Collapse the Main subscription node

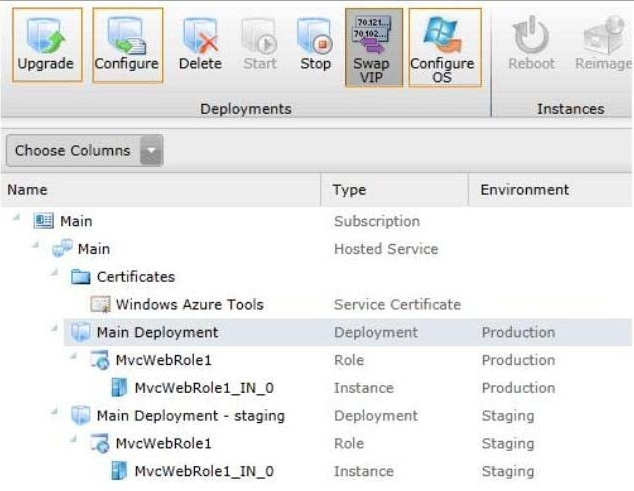click(17, 217)
